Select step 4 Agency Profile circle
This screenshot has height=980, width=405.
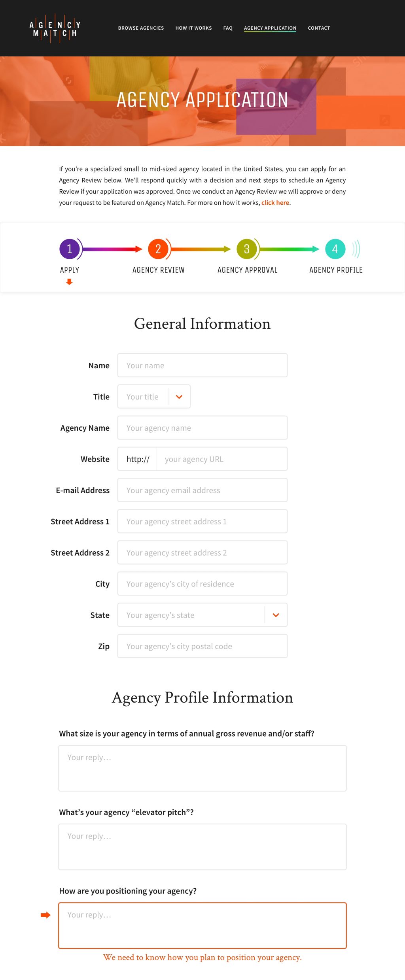[x=335, y=249]
